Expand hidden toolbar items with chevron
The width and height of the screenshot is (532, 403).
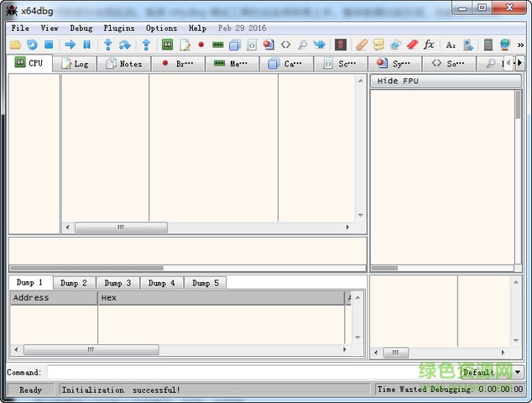click(x=521, y=44)
